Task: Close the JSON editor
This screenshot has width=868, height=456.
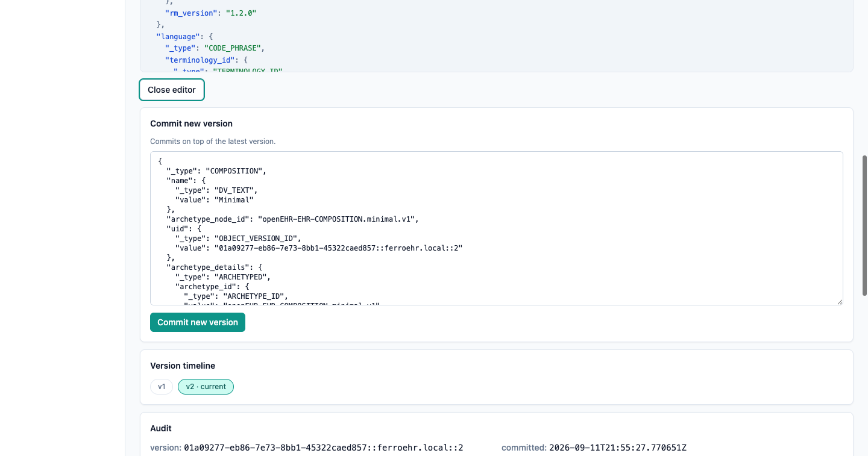Action: pyautogui.click(x=172, y=90)
